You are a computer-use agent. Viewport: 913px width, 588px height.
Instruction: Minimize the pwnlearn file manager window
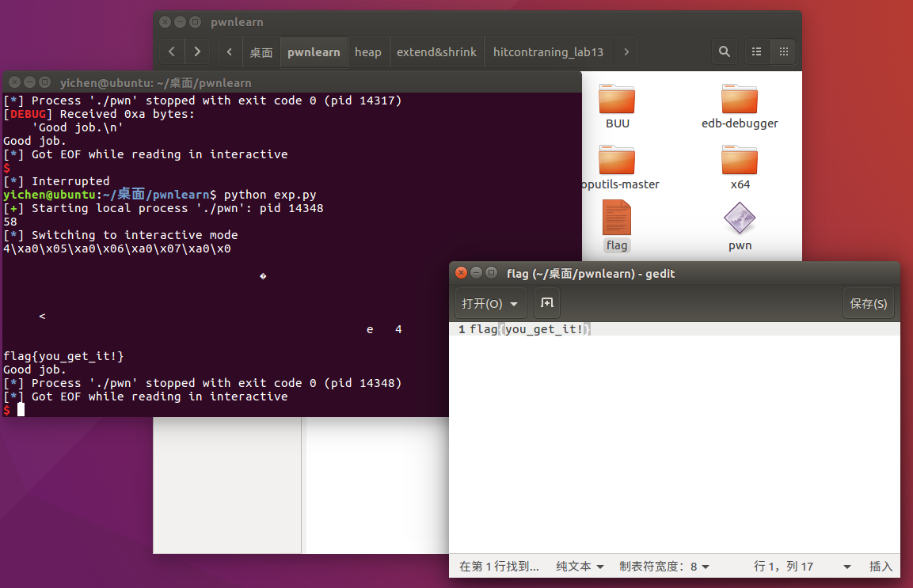tap(181, 21)
